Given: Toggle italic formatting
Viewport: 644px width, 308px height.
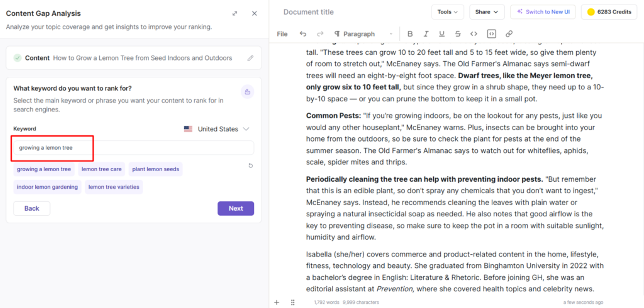Looking at the screenshot, I should click(426, 34).
